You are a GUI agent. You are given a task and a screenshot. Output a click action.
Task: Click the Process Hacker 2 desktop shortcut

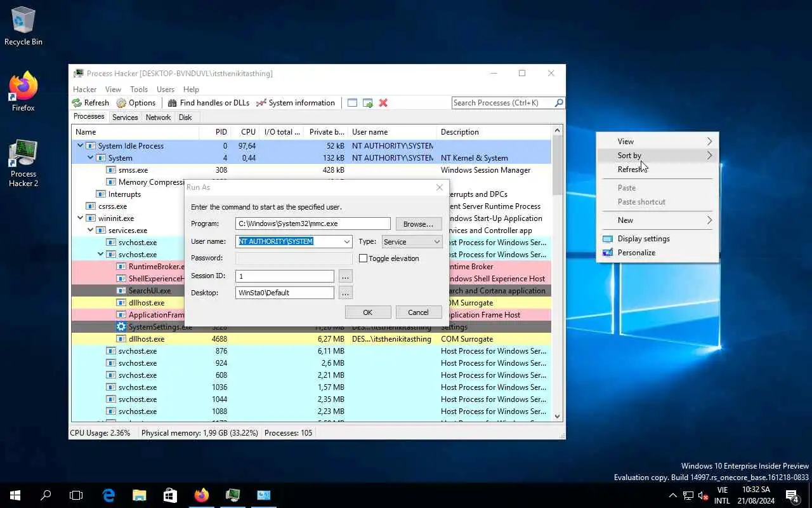[23, 163]
